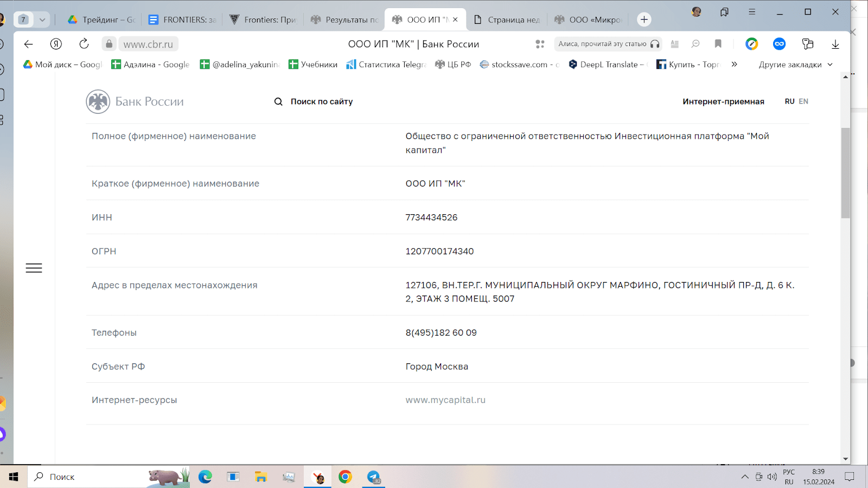Click the vertical scrollbar thumb

coord(845,173)
